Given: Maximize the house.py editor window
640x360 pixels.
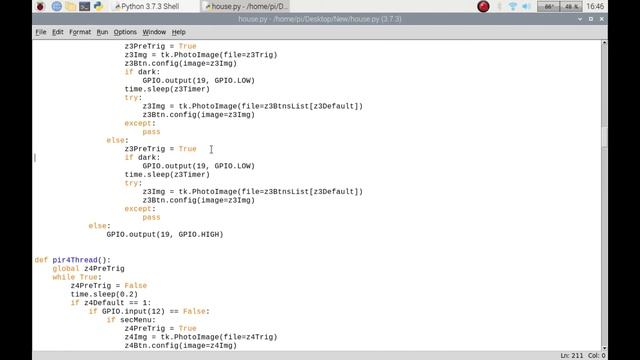Looking at the screenshot, I should [591, 19].
